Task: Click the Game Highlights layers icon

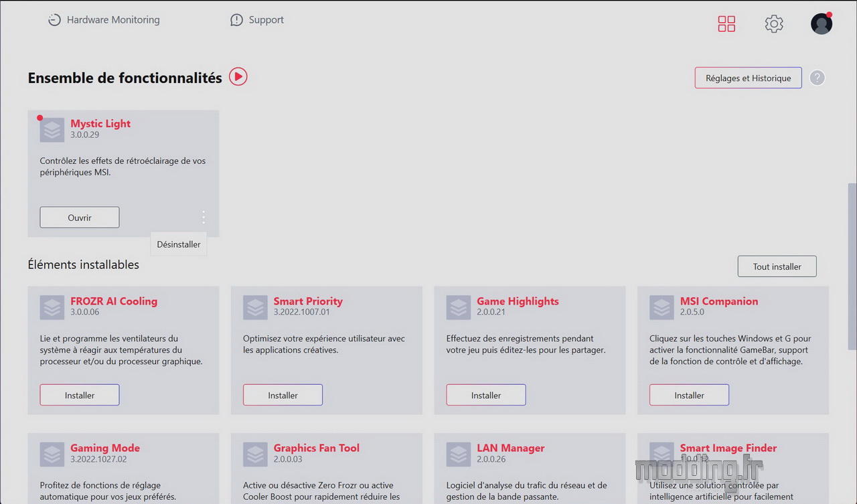Action: pos(459,307)
